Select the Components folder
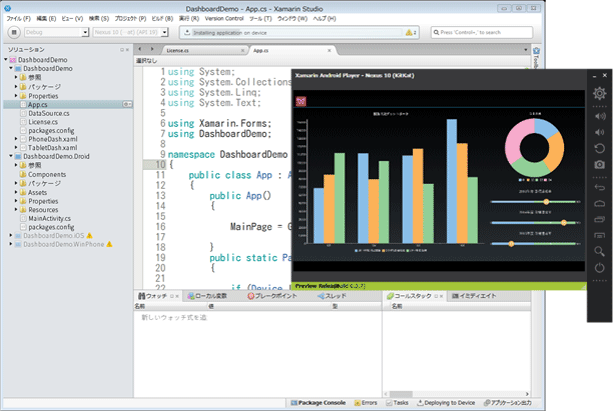This screenshot has width=613, height=411. coord(47,174)
